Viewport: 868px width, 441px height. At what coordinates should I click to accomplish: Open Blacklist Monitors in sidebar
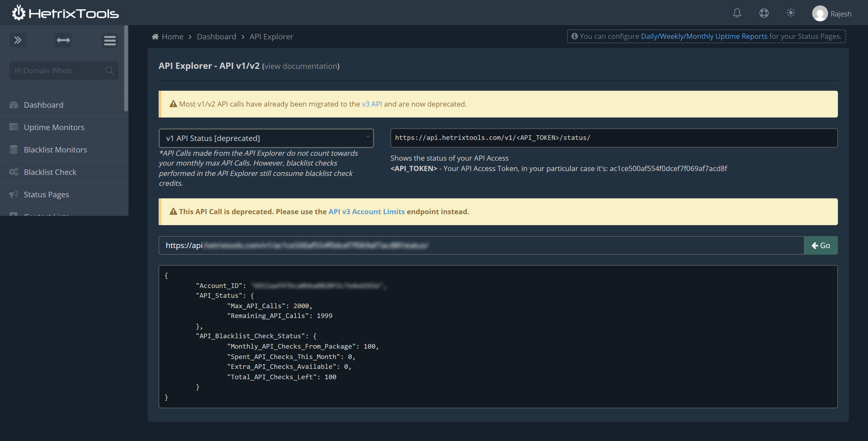(64, 149)
